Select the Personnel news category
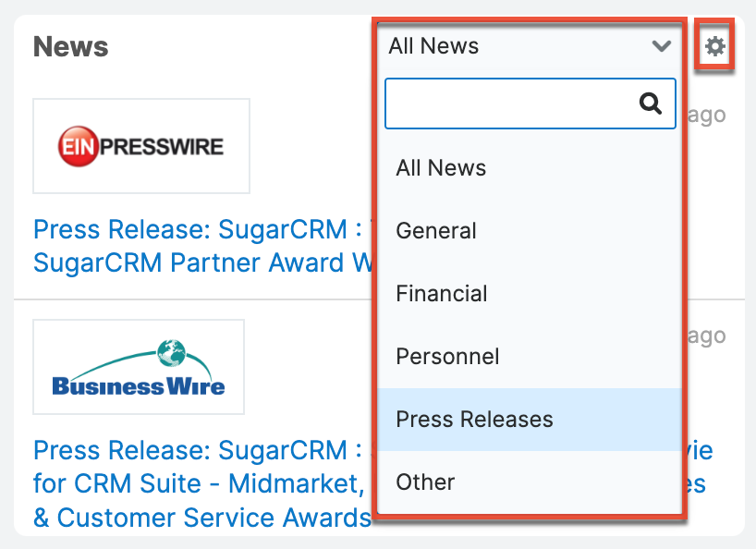Viewport: 756px width, 549px height. coord(447,356)
